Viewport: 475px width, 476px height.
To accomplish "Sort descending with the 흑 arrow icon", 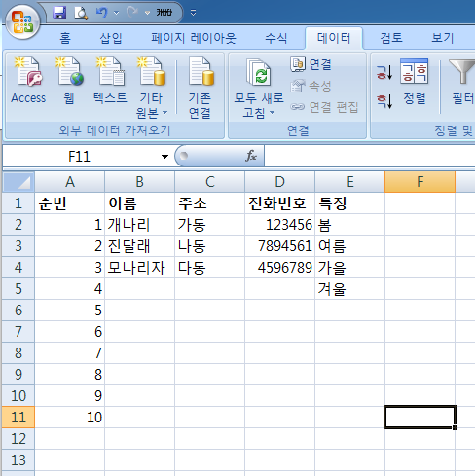I will pyautogui.click(x=384, y=101).
